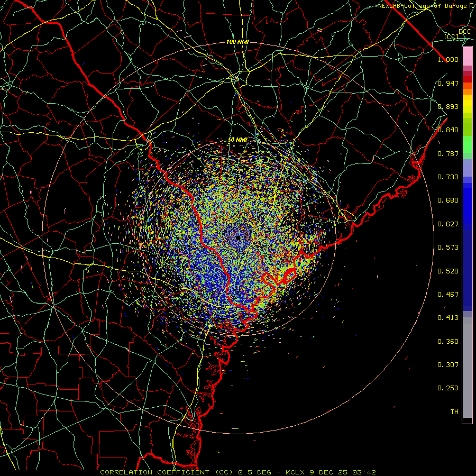Click the 9 DEC 25 03:42 timestamp

pyautogui.click(x=343, y=472)
